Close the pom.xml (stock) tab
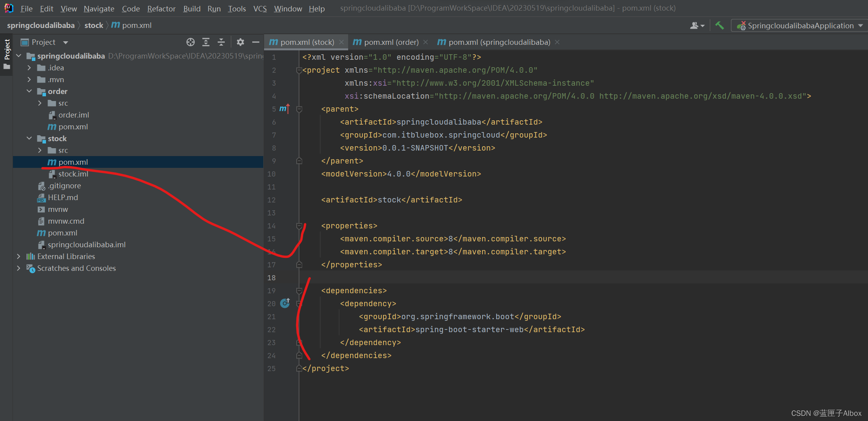The height and width of the screenshot is (421, 868). pos(341,42)
